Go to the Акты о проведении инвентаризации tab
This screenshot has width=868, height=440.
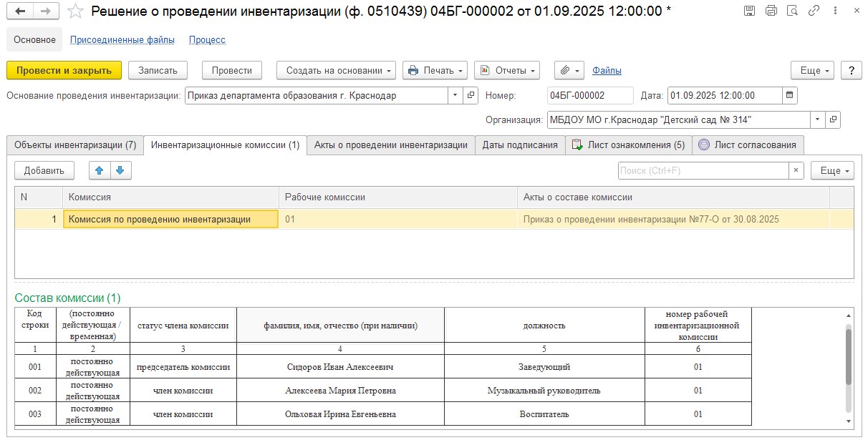point(391,145)
